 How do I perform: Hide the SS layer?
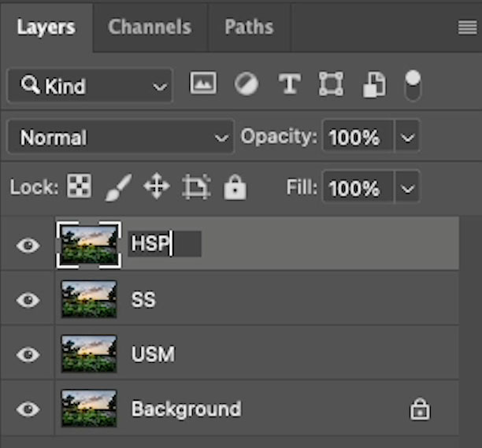tap(28, 300)
